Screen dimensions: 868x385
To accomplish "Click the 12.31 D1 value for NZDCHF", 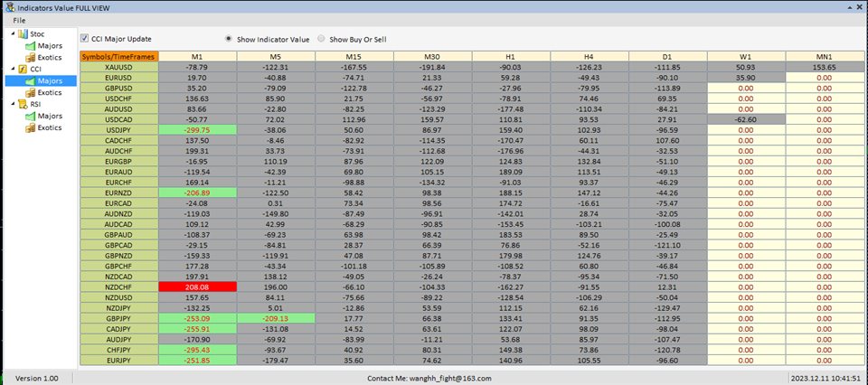I will click(668, 287).
